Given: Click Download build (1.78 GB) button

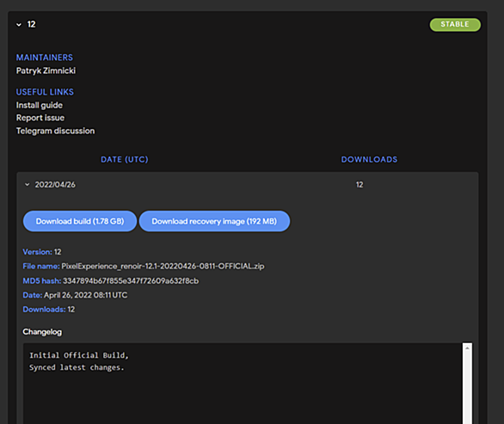Looking at the screenshot, I should point(80,221).
